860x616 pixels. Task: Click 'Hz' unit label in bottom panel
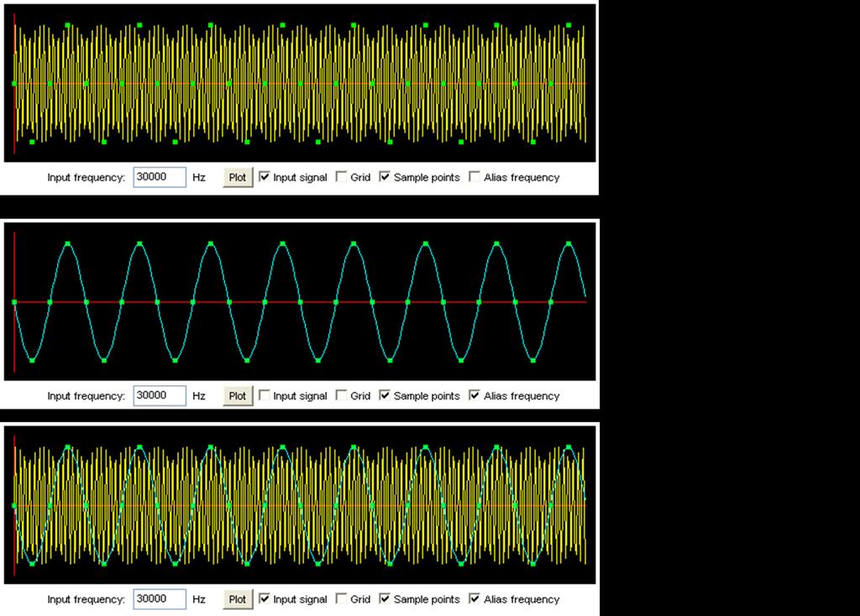pos(199,599)
